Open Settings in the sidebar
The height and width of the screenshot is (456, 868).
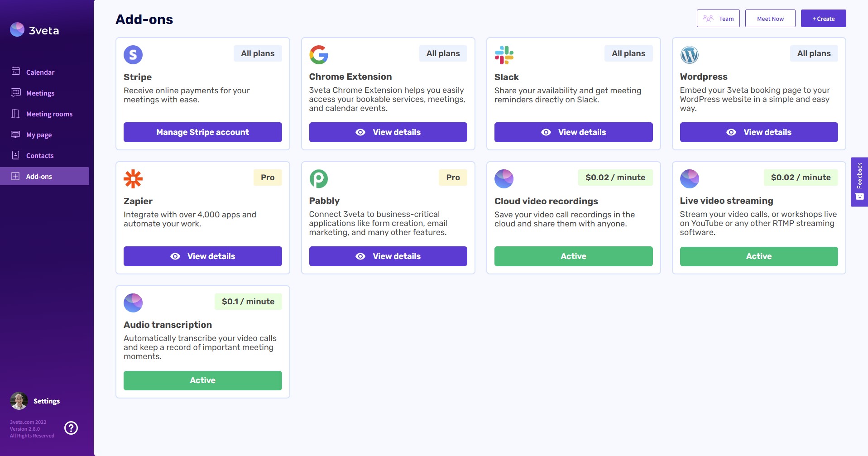tap(47, 401)
